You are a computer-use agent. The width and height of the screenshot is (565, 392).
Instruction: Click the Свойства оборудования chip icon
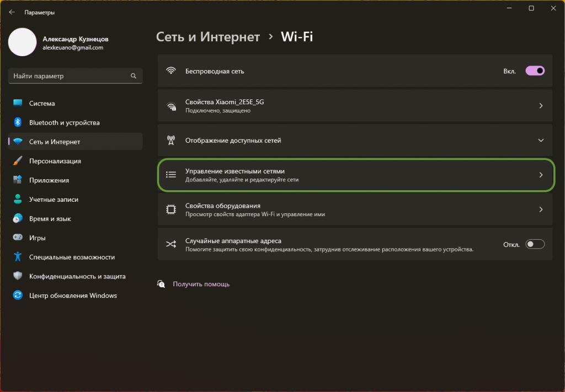171,210
